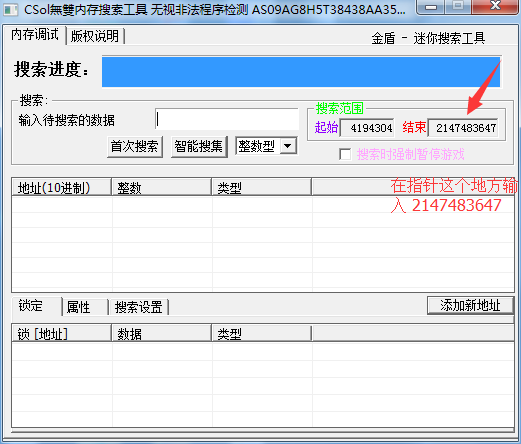Select the 锁定 tab

click(x=36, y=306)
